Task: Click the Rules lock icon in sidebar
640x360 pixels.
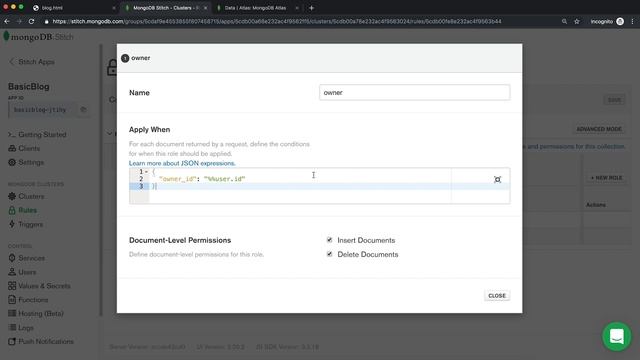Action: pyautogui.click(x=12, y=210)
